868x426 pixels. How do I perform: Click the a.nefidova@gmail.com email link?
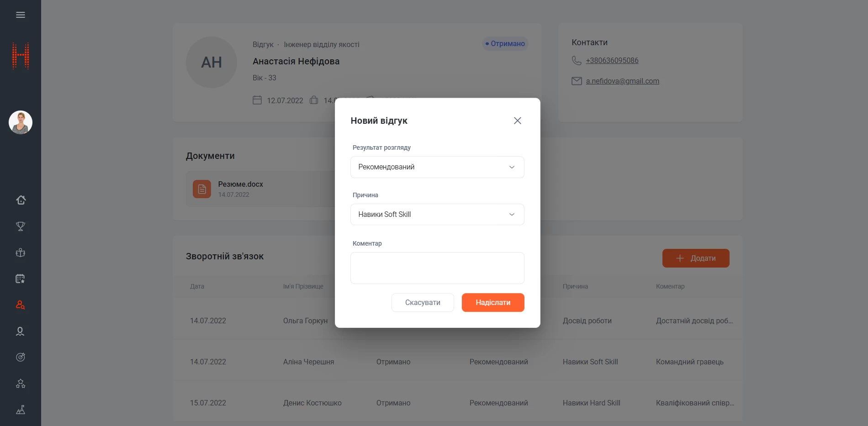[x=622, y=81]
